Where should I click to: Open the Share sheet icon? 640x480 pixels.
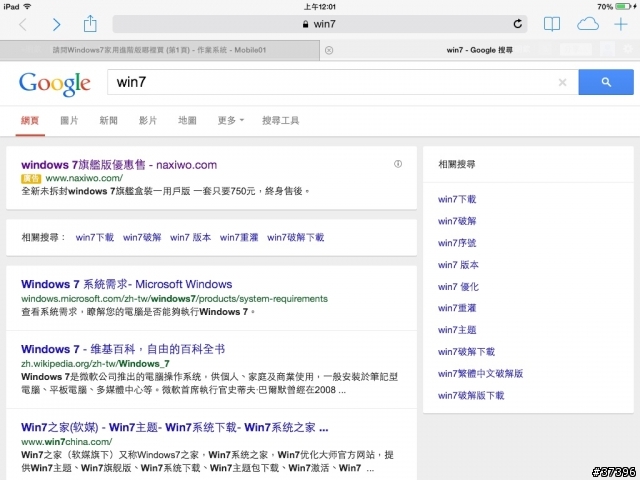point(90,24)
